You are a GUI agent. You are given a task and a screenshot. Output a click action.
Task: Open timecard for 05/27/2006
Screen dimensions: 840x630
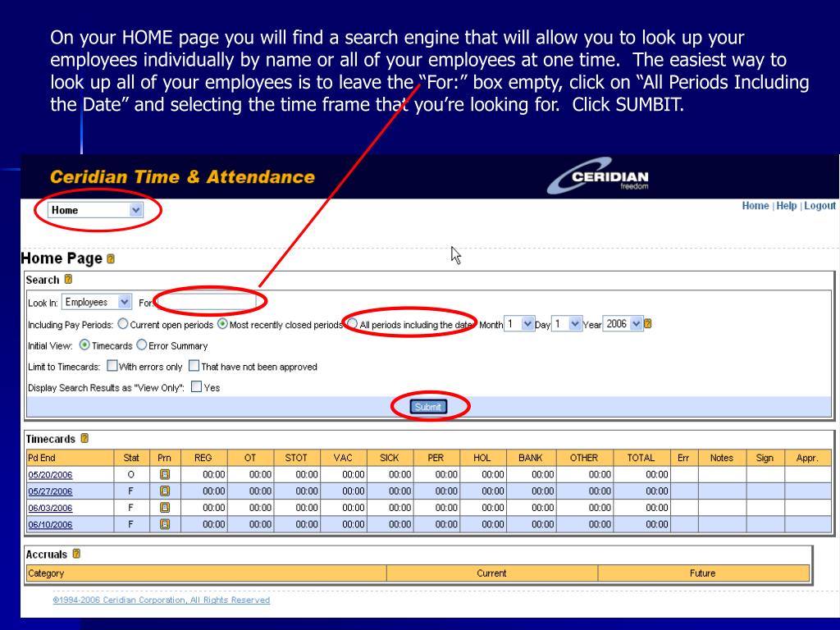[x=50, y=491]
